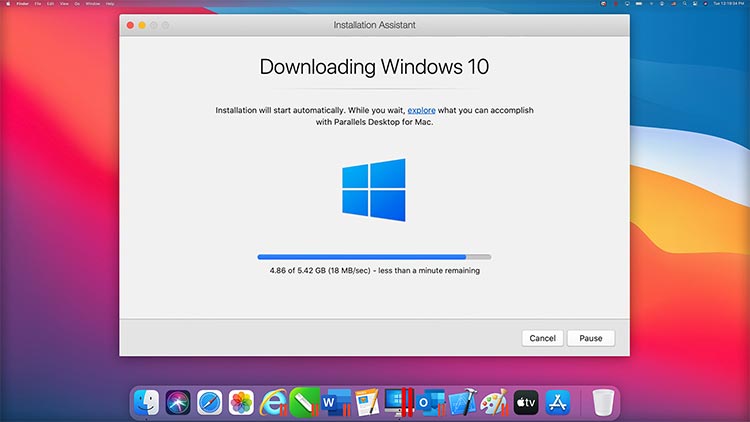Launch Internet Explorer from the Dock
The width and height of the screenshot is (750, 422).
(273, 402)
